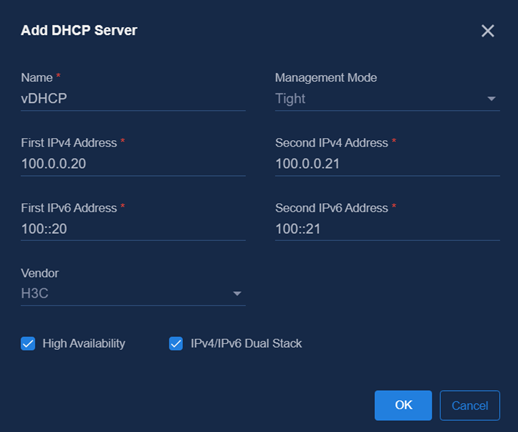Screen dimensions: 518x432
Task: Click the Vendor label text
Action: [x=40, y=273]
